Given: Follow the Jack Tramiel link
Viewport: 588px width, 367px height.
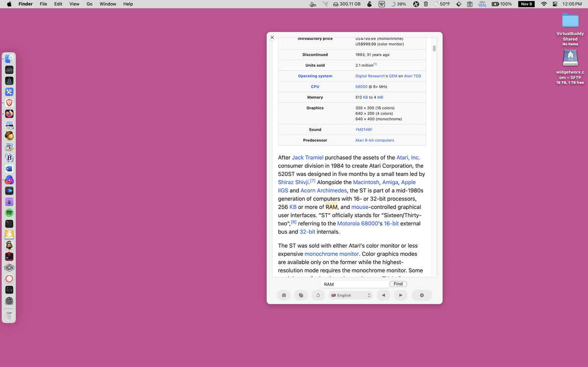Looking at the screenshot, I should (x=307, y=158).
